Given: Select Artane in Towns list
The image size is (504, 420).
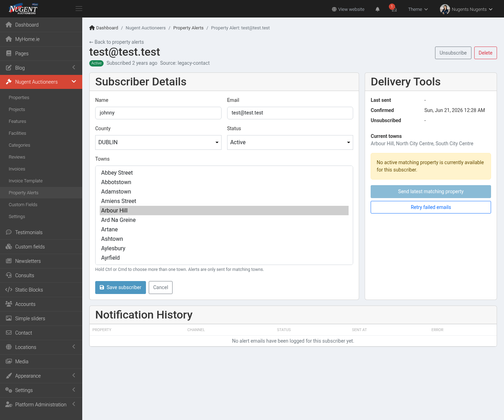Looking at the screenshot, I should pyautogui.click(x=224, y=230).
